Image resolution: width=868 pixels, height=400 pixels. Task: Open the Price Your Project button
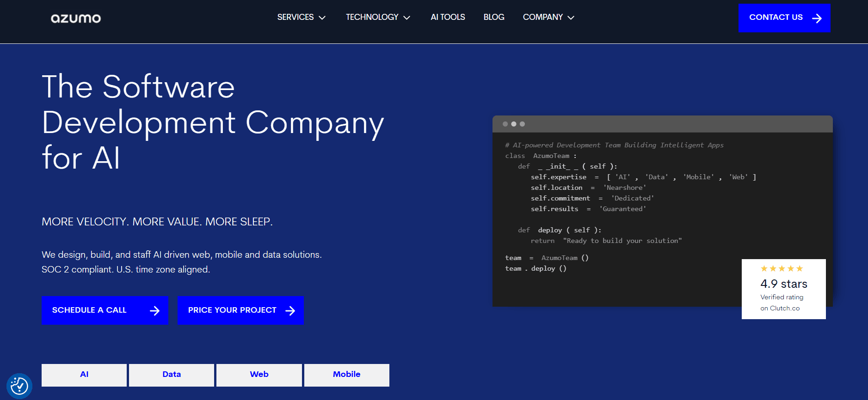click(232, 310)
